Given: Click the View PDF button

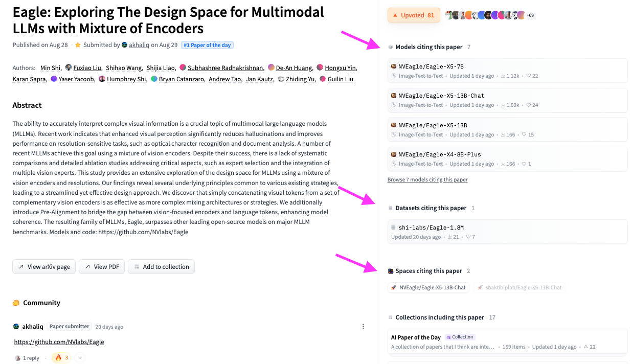Looking at the screenshot, I should coord(101,267).
